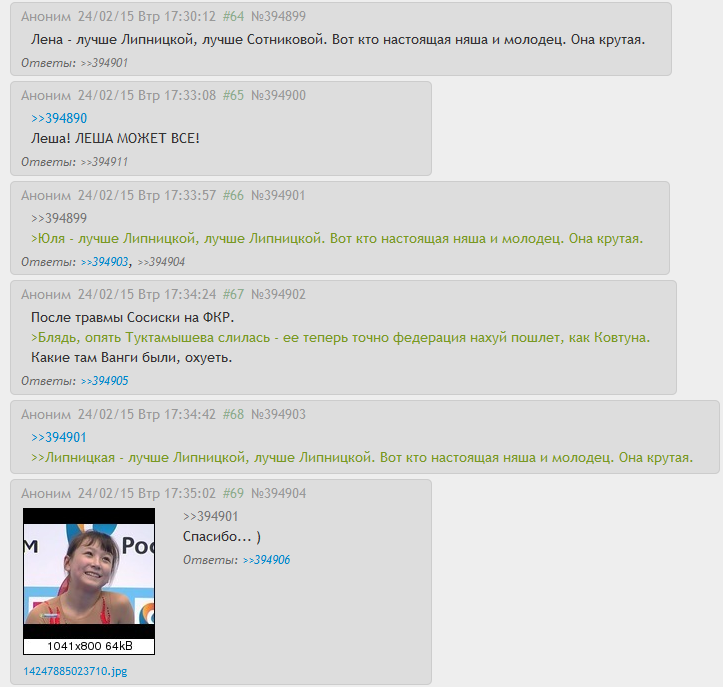Follow quoted link >>394899 in post #66
Viewport: 723px width, 687px height.
coord(59,218)
